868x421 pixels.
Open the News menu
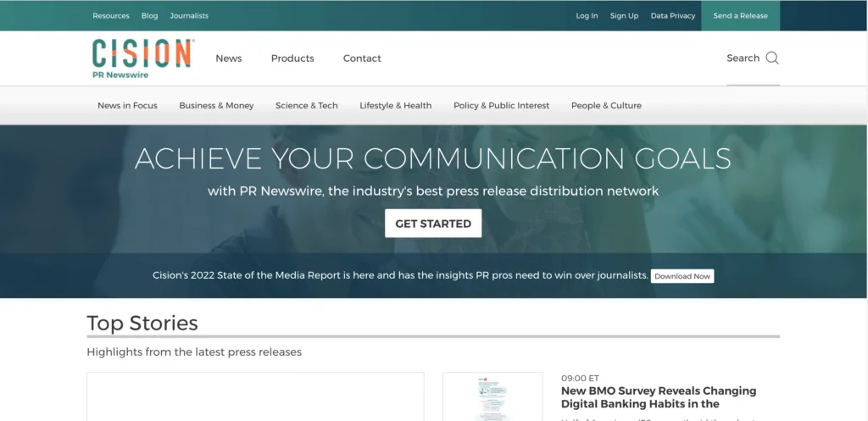click(x=229, y=58)
